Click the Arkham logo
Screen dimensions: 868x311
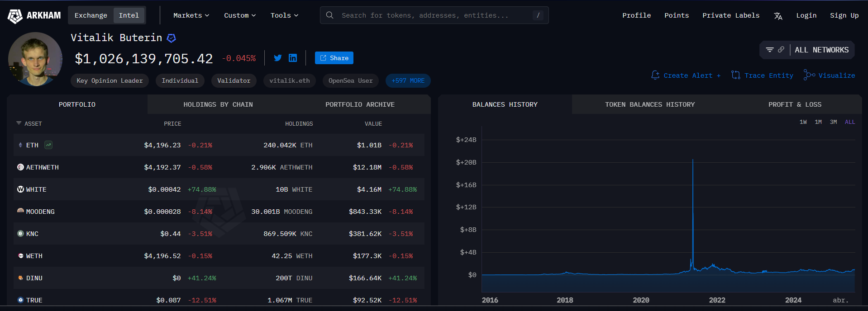pyautogui.click(x=34, y=15)
